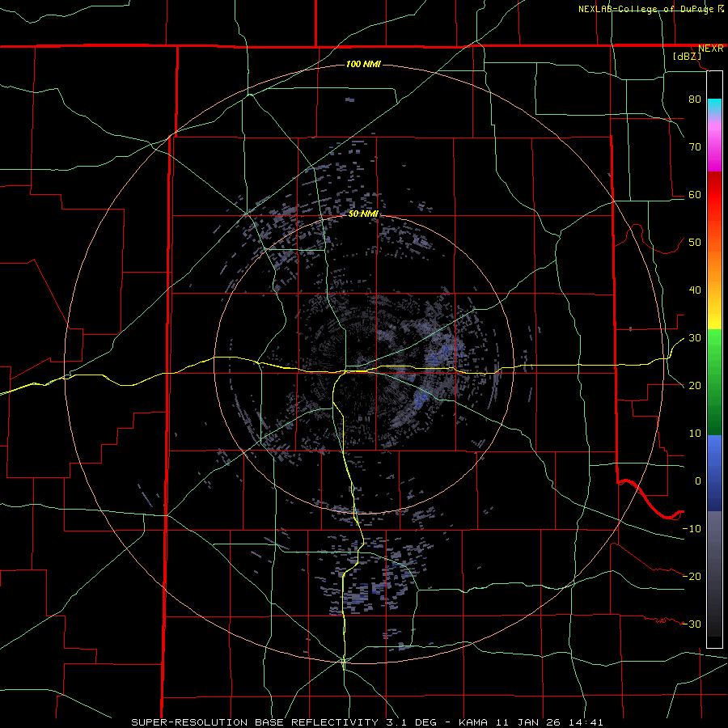Click the cyan top of the color bar
Screen dimensions: 728x728
pyautogui.click(x=714, y=105)
